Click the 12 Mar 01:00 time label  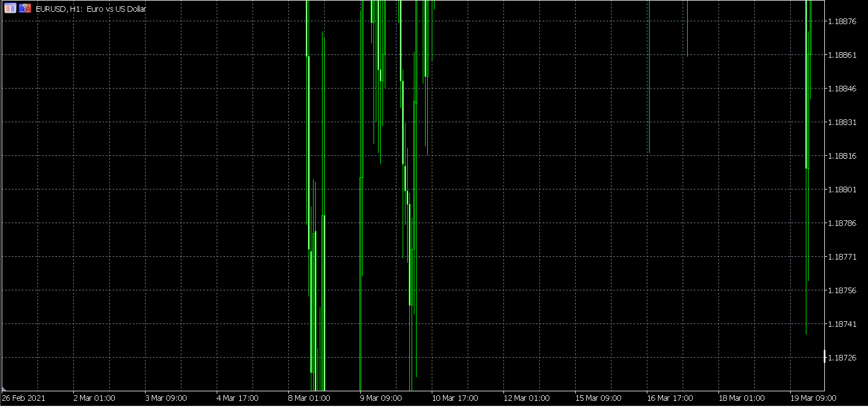(526, 399)
